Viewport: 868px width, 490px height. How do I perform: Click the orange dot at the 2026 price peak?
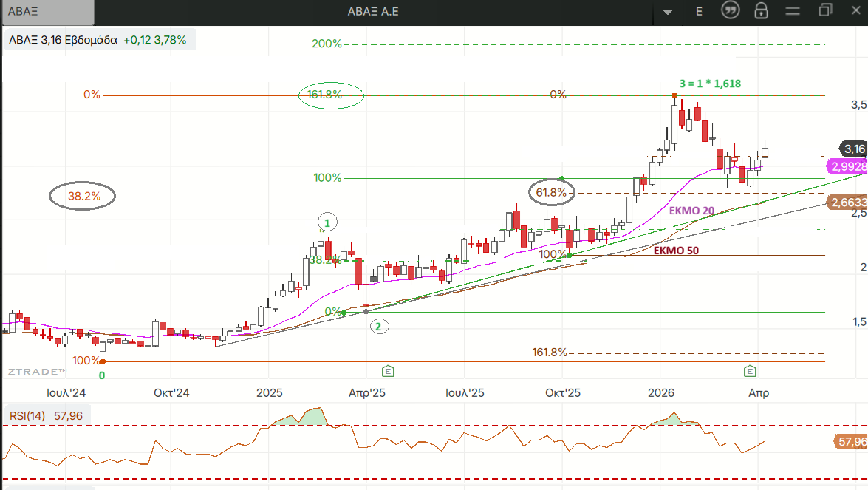(674, 96)
